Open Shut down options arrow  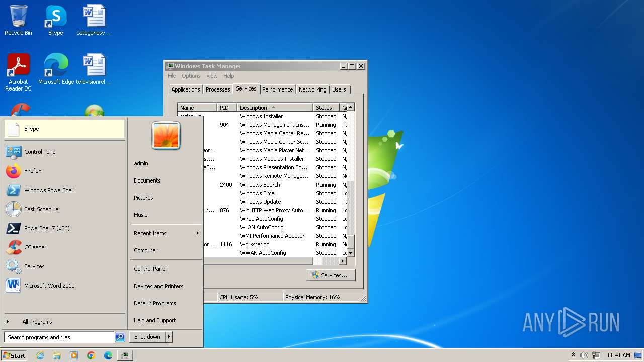pos(169,337)
